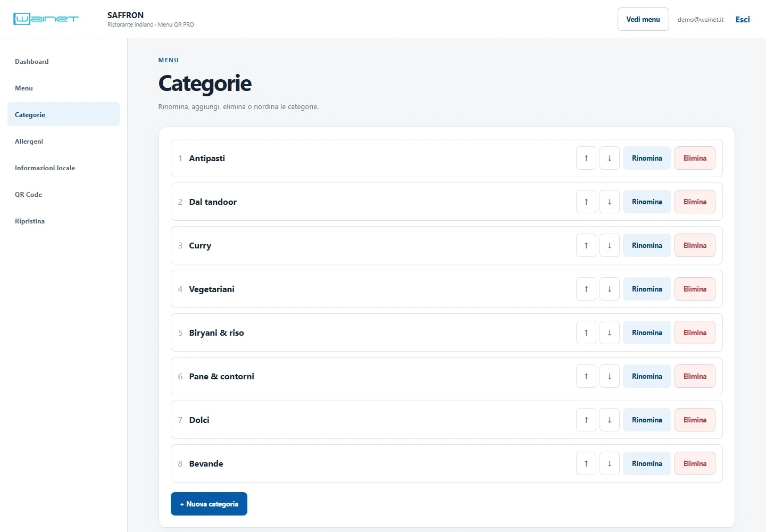Click the Wainet logo
This screenshot has width=766, height=532.
46,19
